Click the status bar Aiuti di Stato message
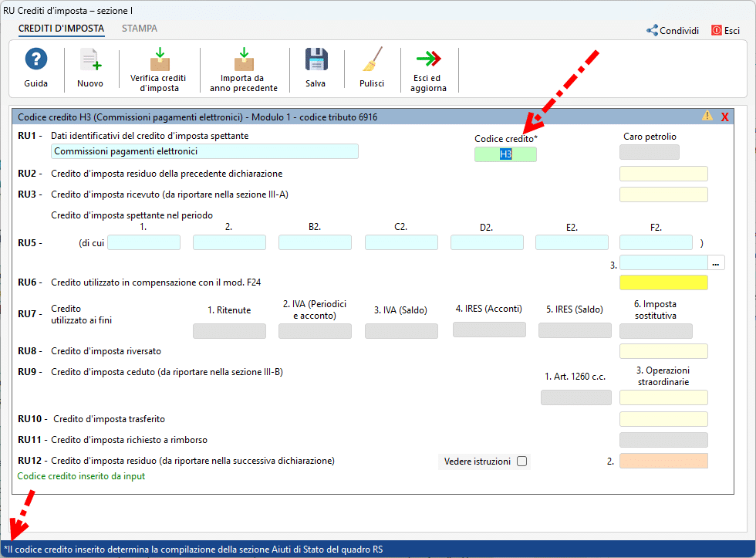 (x=194, y=550)
